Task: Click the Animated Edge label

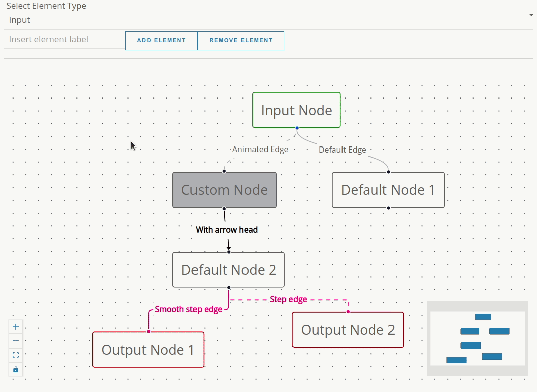Action: [260, 149]
